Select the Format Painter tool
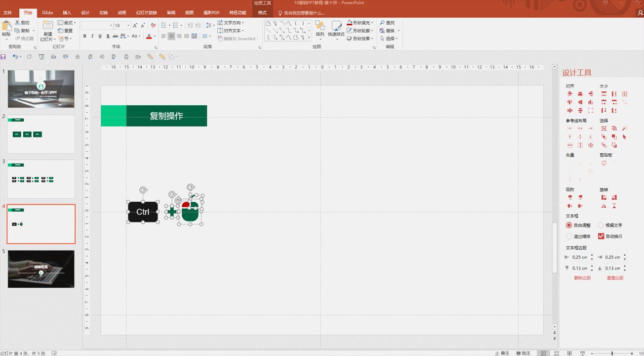This screenshot has width=644, height=356. click(22, 38)
